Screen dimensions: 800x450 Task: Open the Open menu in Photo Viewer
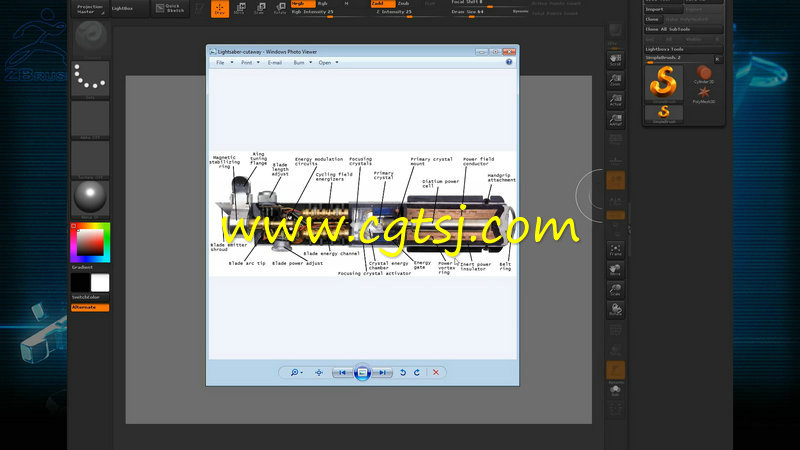pos(328,63)
